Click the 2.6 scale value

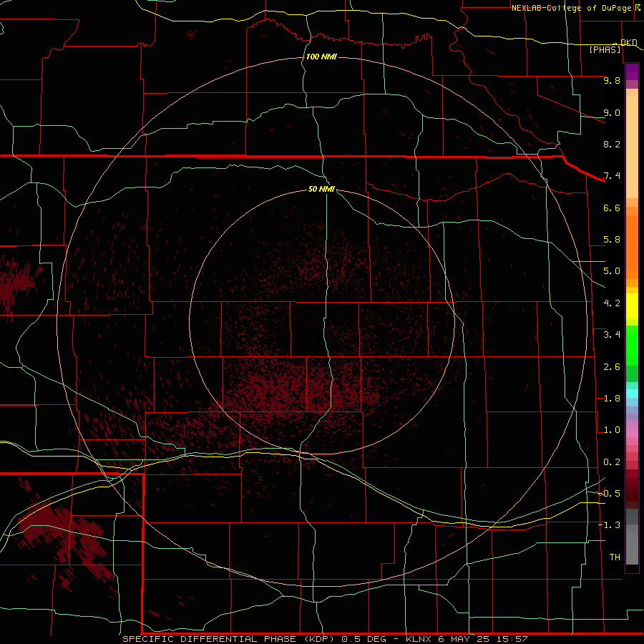point(612,367)
